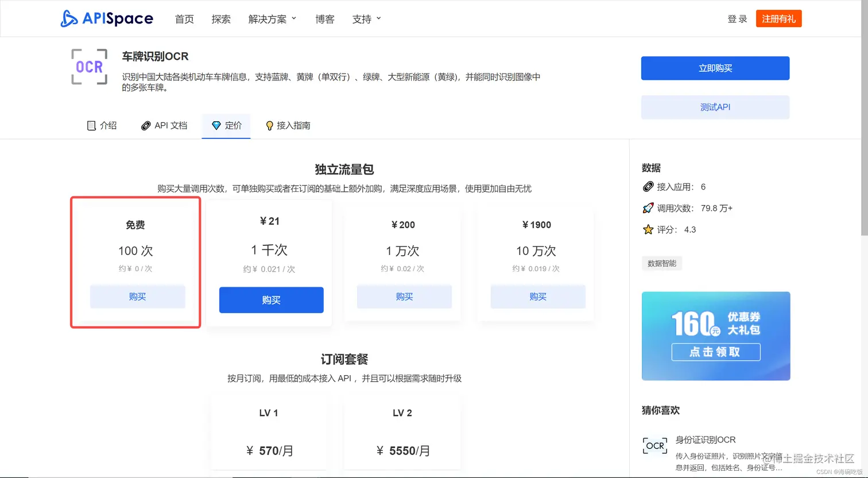Open 测试API
Image resolution: width=868 pixels, height=478 pixels.
tap(715, 107)
